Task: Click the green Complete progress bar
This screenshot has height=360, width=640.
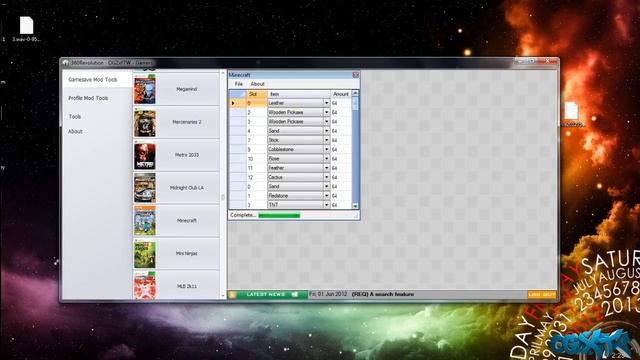Action: [279, 216]
